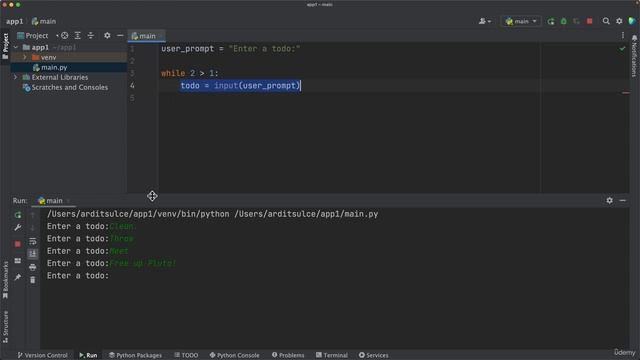Expand External Libraries node
640x360 pixels.
pyautogui.click(x=16, y=77)
